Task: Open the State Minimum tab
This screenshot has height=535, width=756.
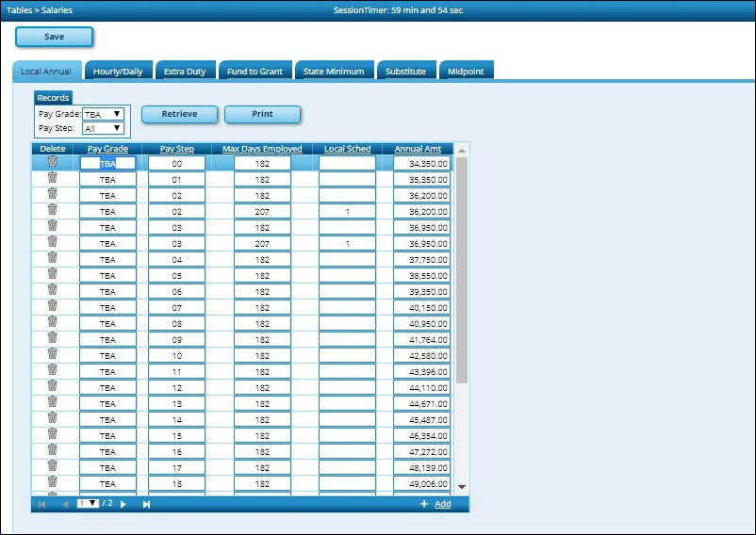Action: (333, 72)
